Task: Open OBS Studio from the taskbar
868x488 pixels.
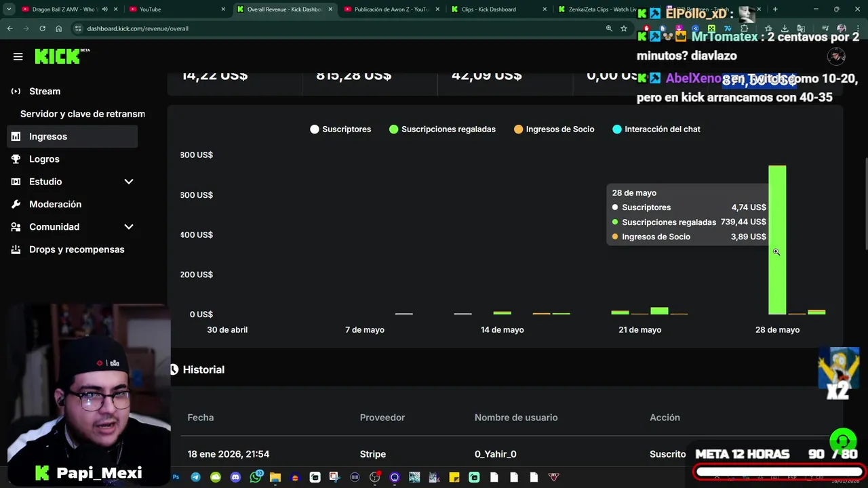Action: [x=374, y=477]
